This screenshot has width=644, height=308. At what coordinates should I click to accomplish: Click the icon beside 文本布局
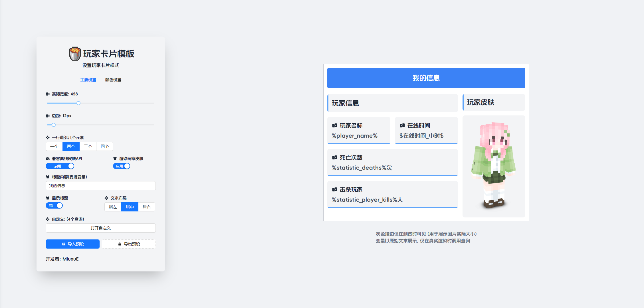click(106, 198)
